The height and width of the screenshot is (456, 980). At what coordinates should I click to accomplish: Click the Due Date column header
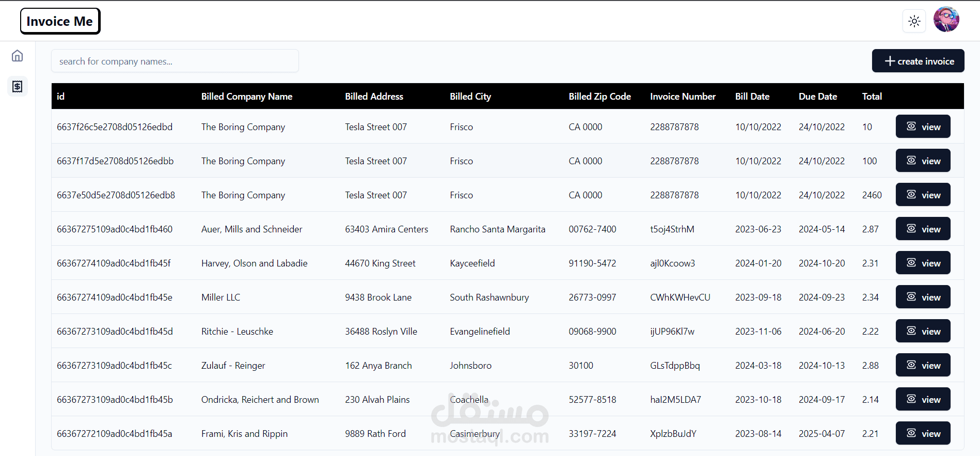coord(818,97)
